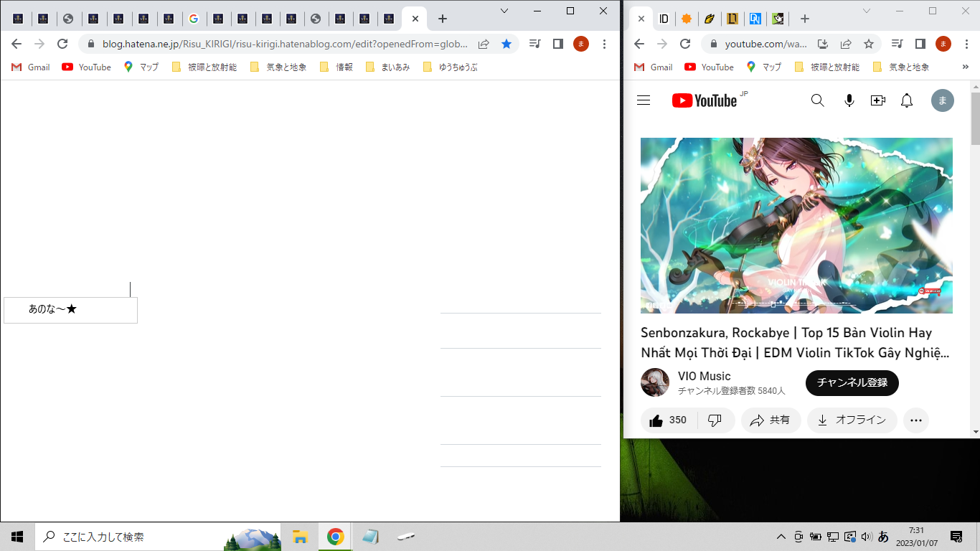Open the profile avatar in the Hatena blog window
The width and height of the screenshot is (980, 551).
point(581,44)
